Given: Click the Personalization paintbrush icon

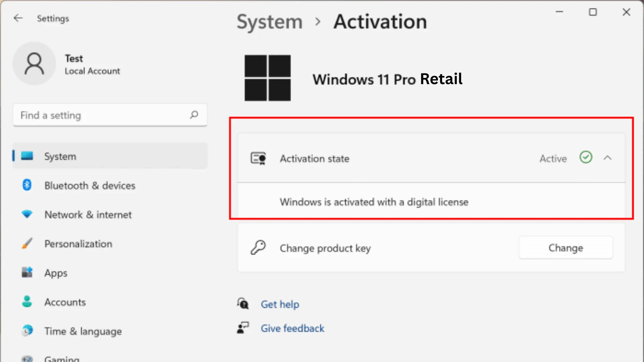Looking at the screenshot, I should point(27,243).
